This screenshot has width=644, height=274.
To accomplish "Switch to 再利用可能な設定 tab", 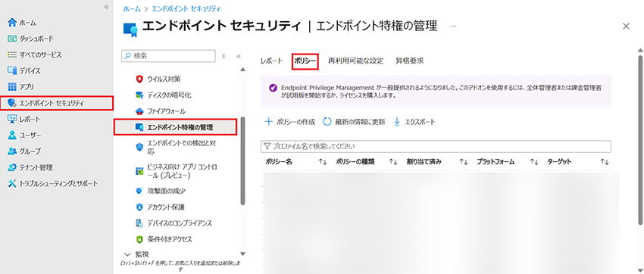I will (x=355, y=61).
